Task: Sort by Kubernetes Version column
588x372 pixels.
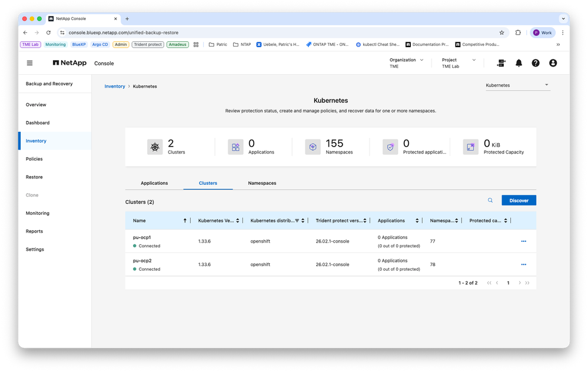Action: 237,221
